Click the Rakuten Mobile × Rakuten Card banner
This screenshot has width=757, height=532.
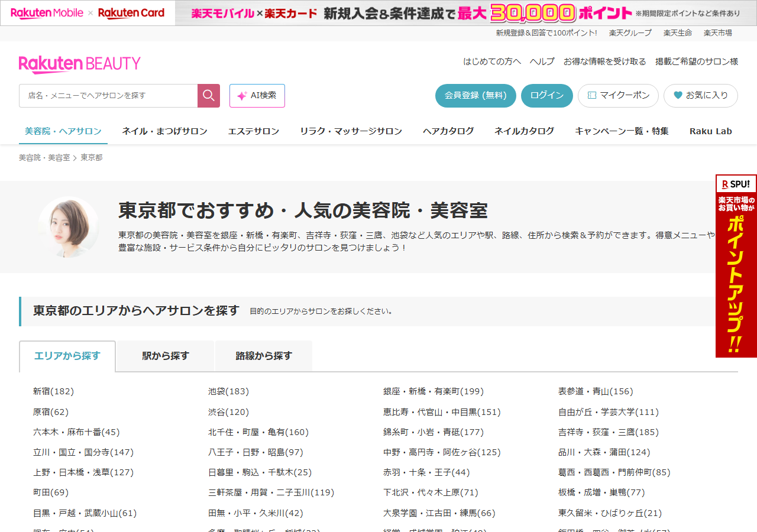click(x=378, y=13)
